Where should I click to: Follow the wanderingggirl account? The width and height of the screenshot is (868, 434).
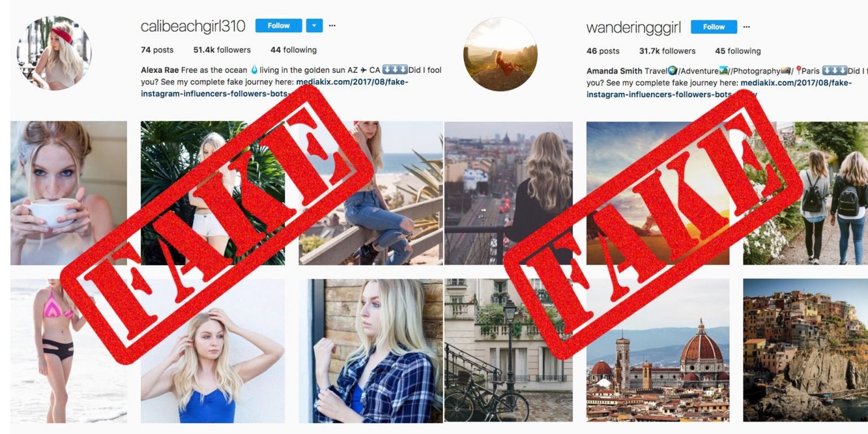(714, 27)
